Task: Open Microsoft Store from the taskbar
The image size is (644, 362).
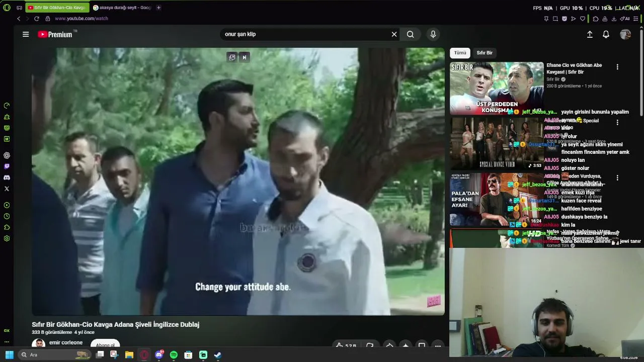Action: tap(188, 355)
